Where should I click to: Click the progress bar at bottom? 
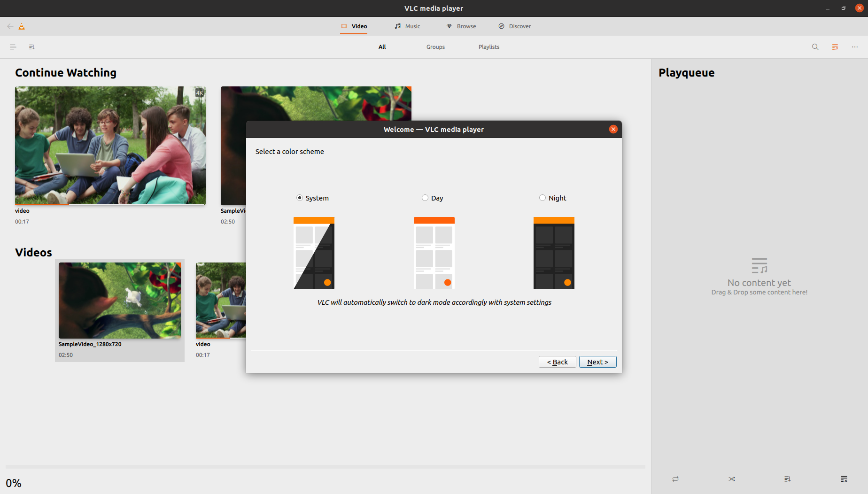click(x=325, y=467)
